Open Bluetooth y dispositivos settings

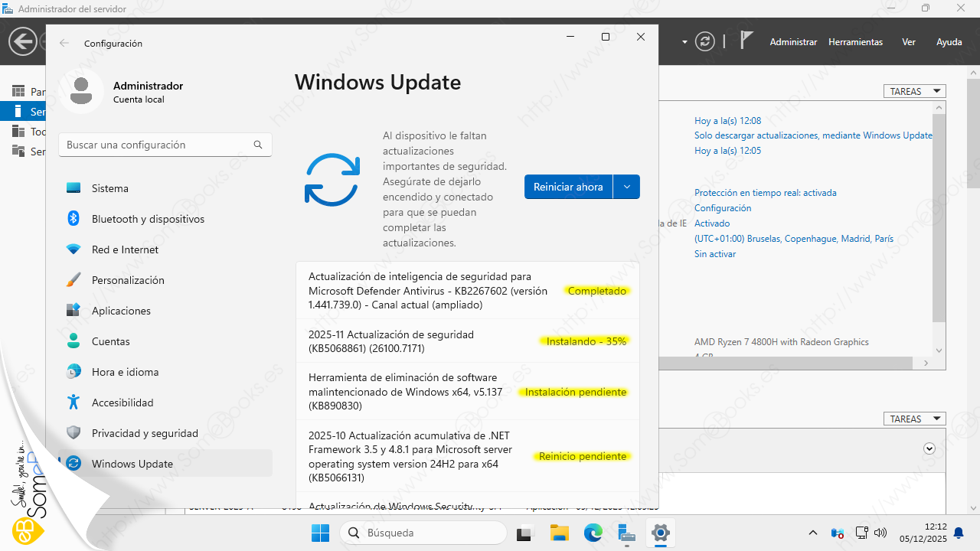[x=148, y=219]
